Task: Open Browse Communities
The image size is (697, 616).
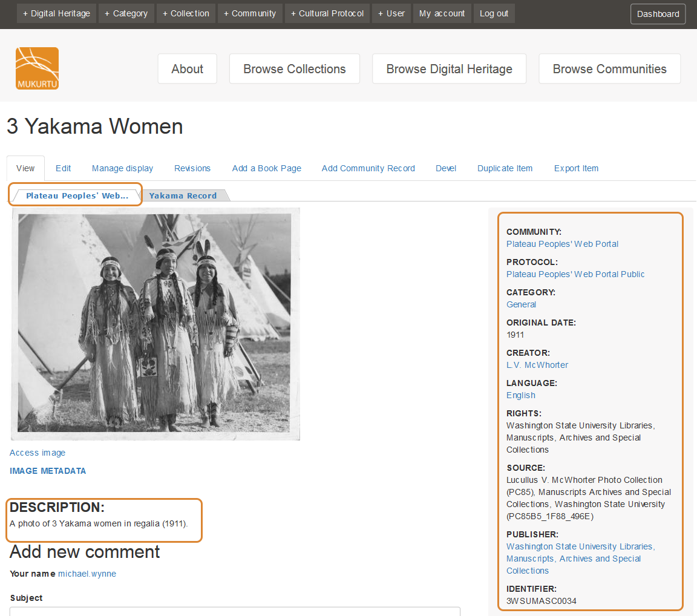Action: click(609, 69)
